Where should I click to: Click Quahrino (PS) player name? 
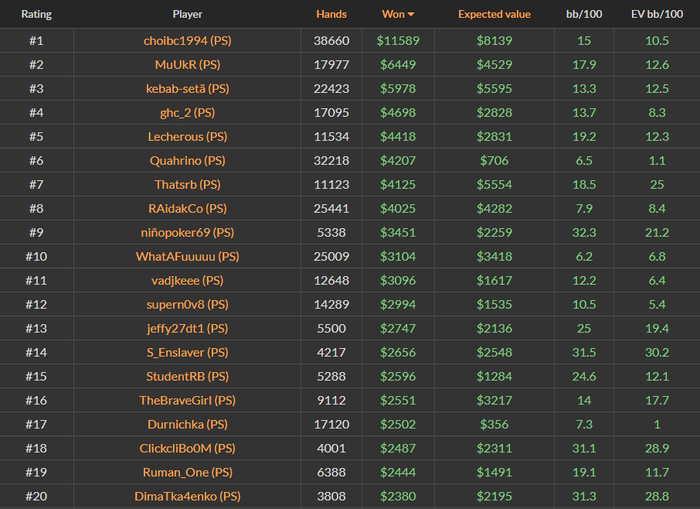click(186, 160)
